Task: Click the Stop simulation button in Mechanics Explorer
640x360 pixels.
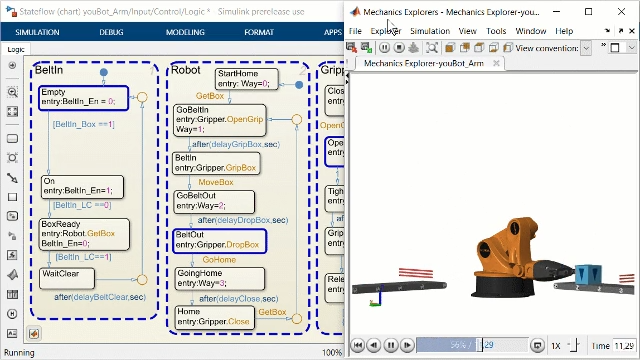Action: 399,48
